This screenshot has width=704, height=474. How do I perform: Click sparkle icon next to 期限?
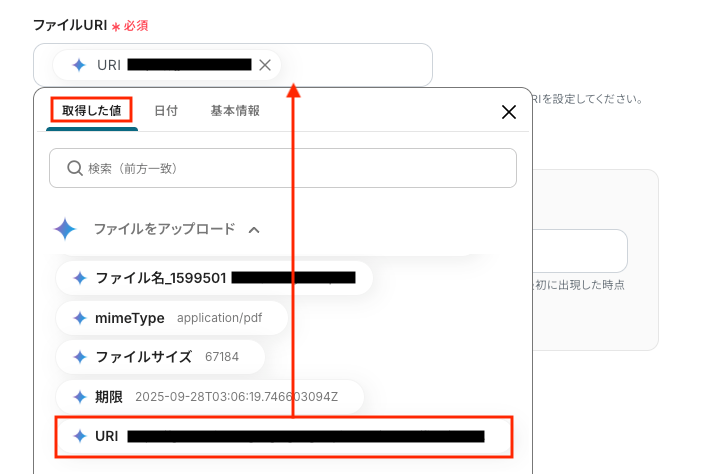[80, 397]
